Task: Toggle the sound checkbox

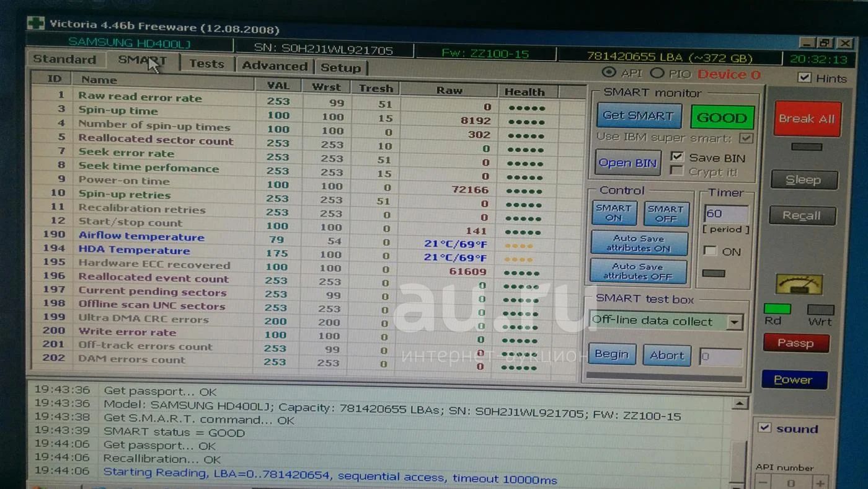Action: pos(765,428)
